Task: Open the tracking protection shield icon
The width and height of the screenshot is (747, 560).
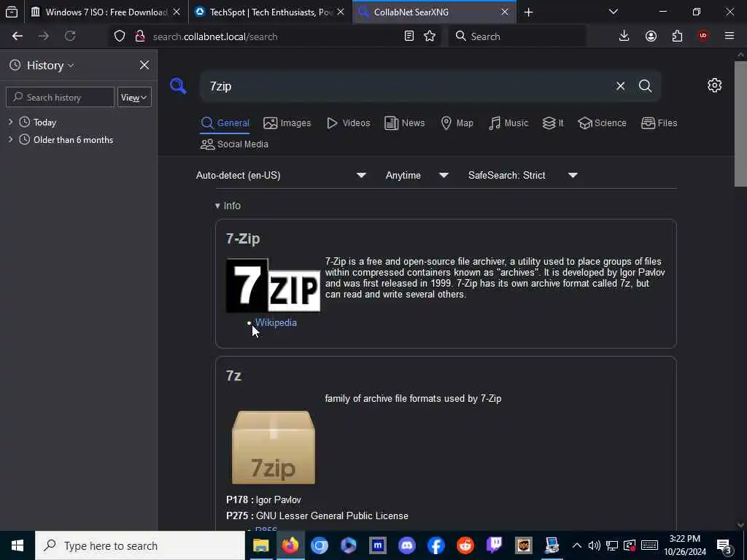Action: click(120, 36)
